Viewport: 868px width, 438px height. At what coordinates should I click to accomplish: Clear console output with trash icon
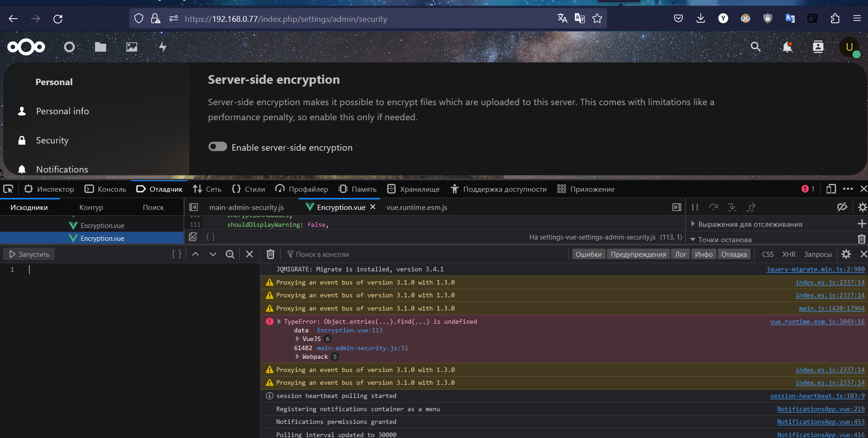pos(270,254)
